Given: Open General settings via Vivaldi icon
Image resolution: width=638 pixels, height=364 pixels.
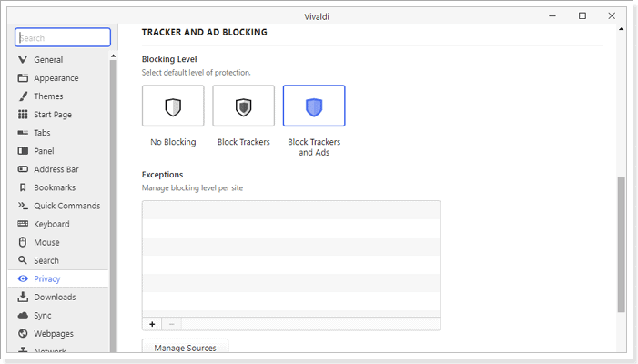Looking at the screenshot, I should coord(23,59).
